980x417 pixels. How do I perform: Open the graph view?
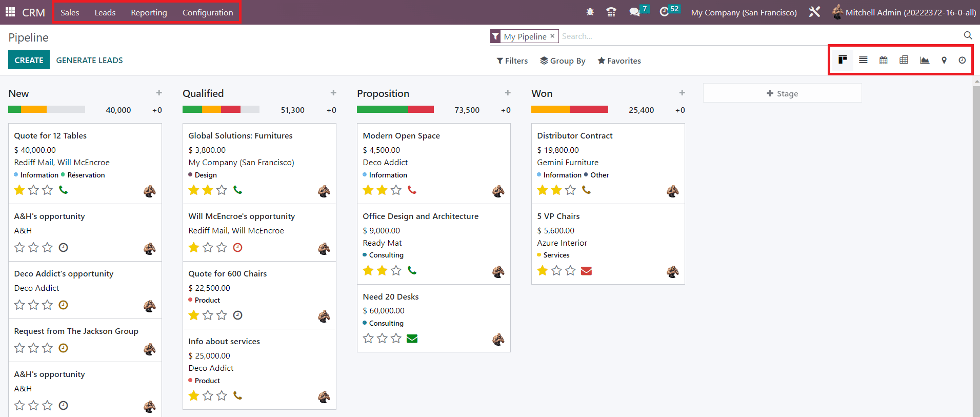click(x=924, y=60)
